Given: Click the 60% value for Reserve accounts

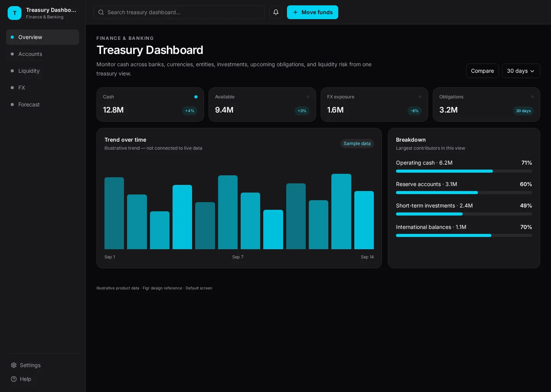Looking at the screenshot, I should 526,184.
